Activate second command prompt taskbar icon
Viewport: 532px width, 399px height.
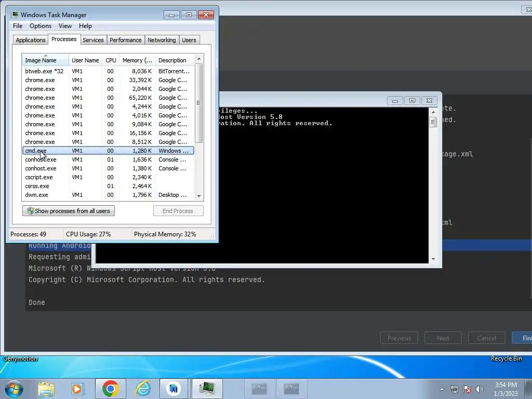click(291, 389)
